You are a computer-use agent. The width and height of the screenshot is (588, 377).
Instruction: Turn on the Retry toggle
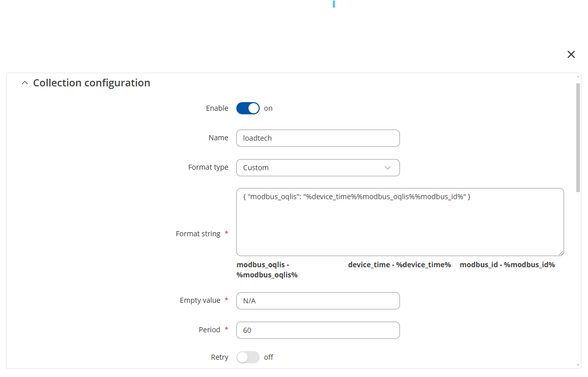248,357
